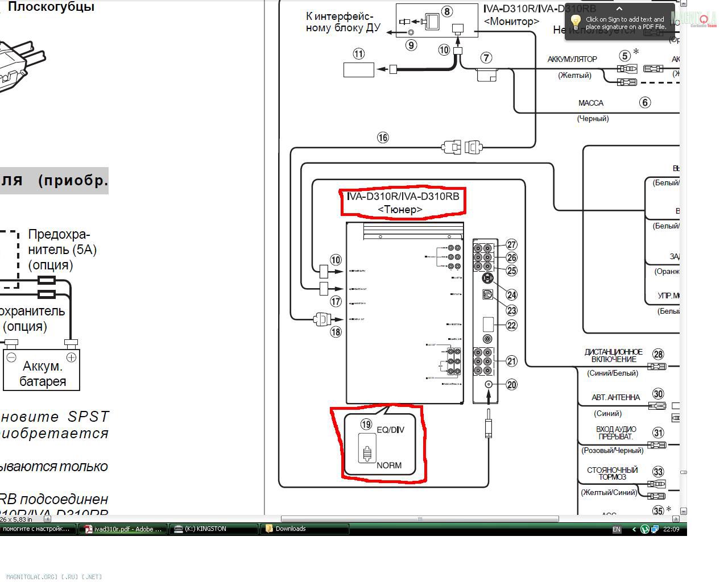
Task: Click the 'EQ/DIV' switch label
Action: tap(391, 430)
